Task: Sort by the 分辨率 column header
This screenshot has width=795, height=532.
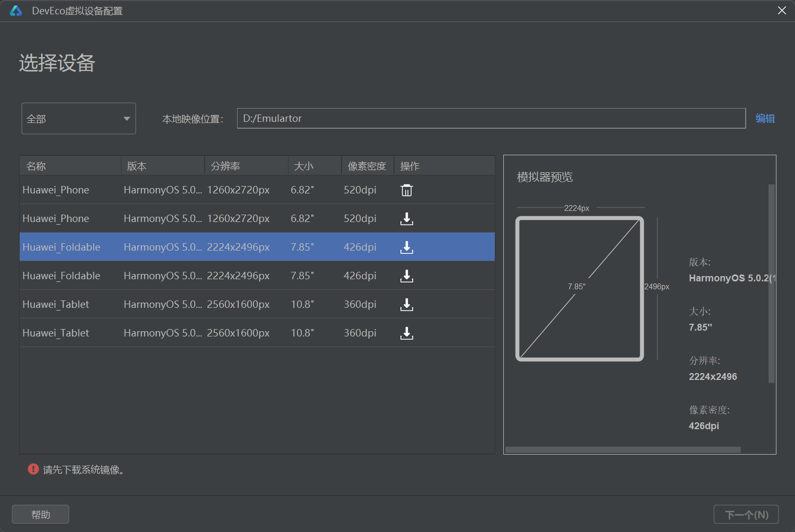Action: (x=247, y=166)
